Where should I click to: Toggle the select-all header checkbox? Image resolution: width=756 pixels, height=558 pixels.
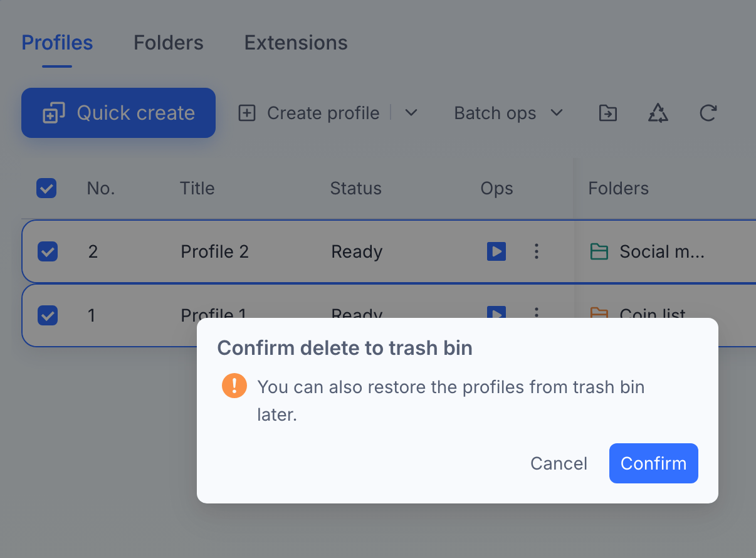pyautogui.click(x=46, y=188)
